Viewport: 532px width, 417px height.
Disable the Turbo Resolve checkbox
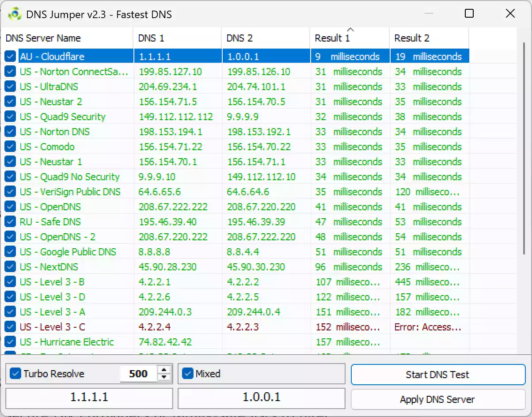pos(15,374)
